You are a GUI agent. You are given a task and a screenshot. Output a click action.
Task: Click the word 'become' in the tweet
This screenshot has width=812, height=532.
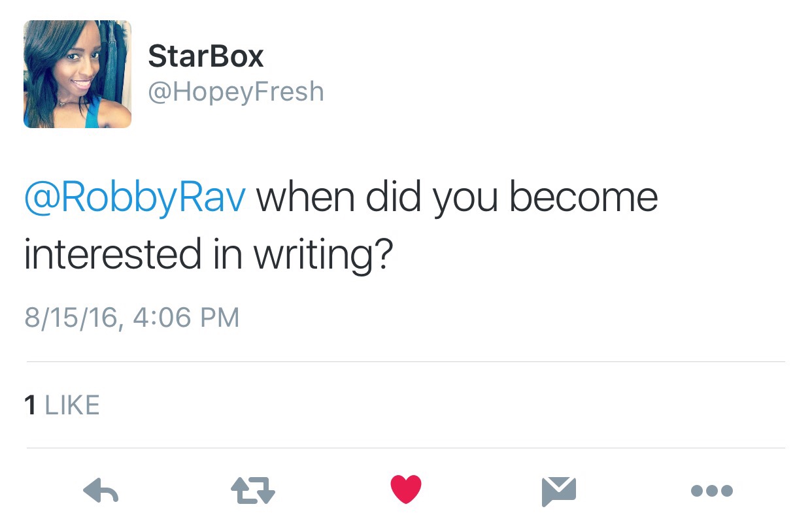coord(583,198)
